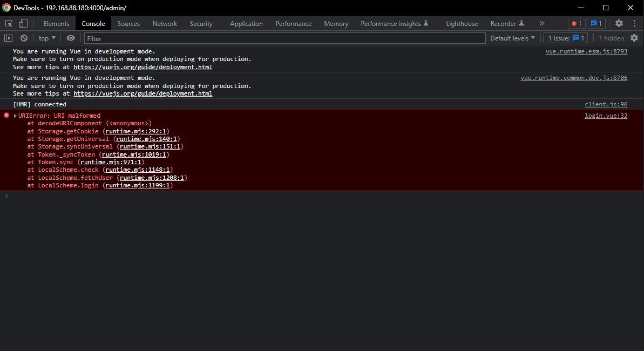Open the Default levels dropdown
Screen dimensions: 644x351
pos(513,38)
